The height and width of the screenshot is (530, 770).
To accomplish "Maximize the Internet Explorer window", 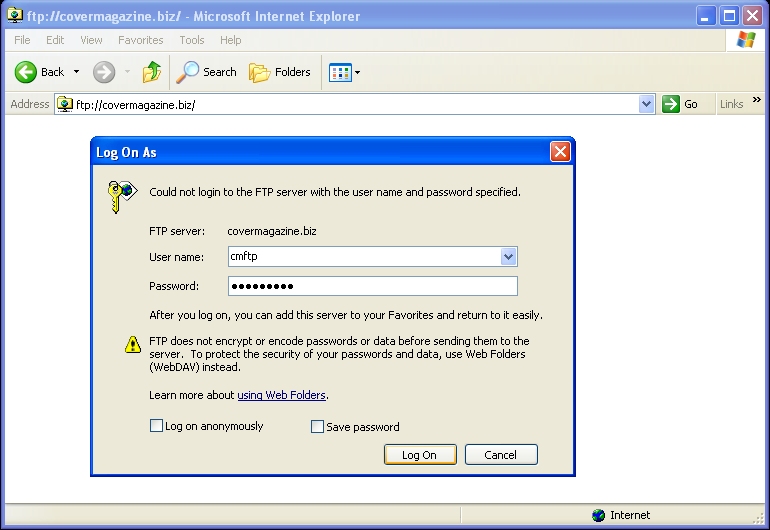I will point(729,16).
